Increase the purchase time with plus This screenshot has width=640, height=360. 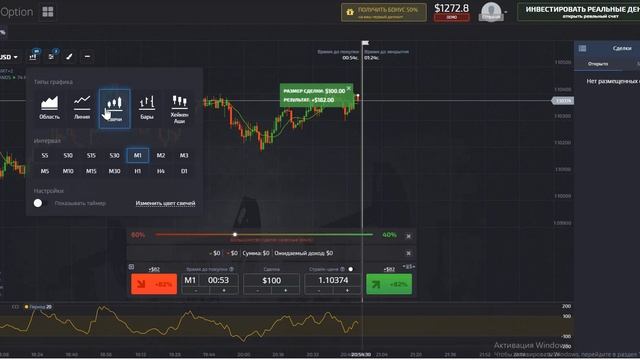[x=224, y=291]
